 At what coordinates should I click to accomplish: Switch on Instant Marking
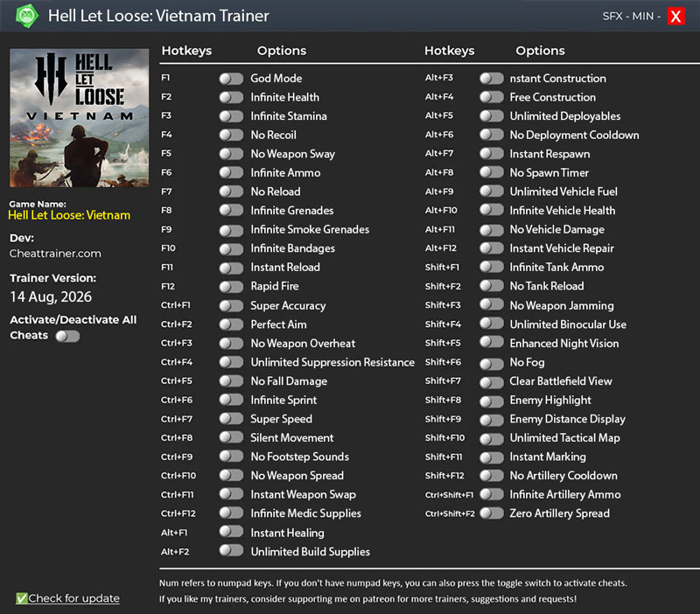point(492,457)
